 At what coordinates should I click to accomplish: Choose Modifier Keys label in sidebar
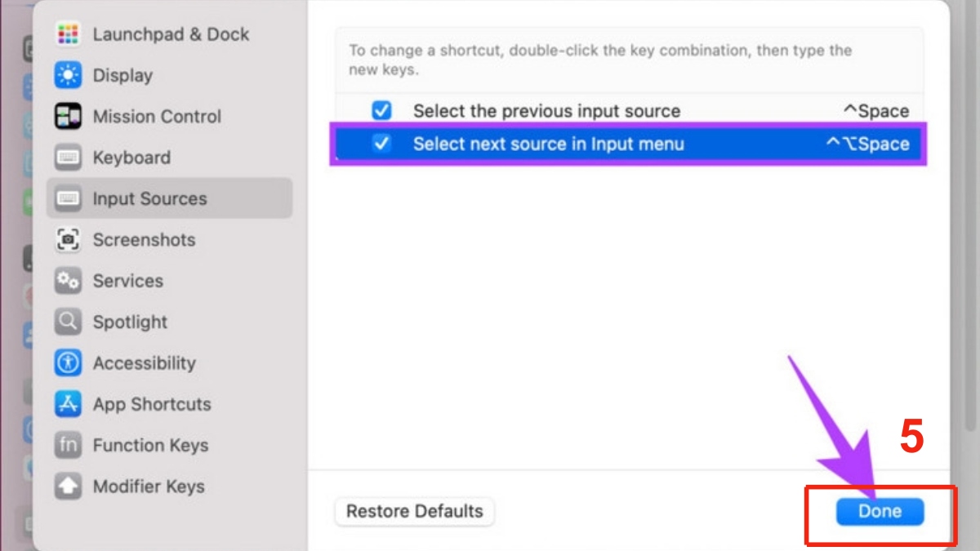coord(149,487)
